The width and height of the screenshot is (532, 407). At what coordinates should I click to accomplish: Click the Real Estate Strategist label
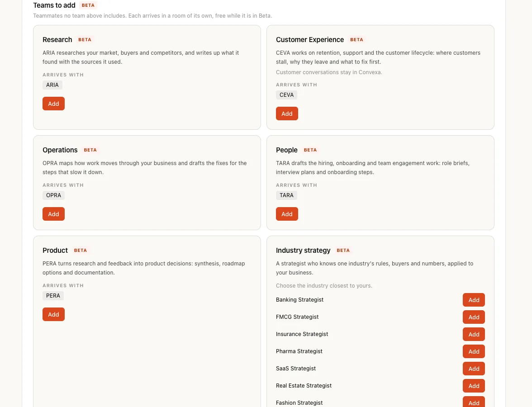(x=304, y=386)
